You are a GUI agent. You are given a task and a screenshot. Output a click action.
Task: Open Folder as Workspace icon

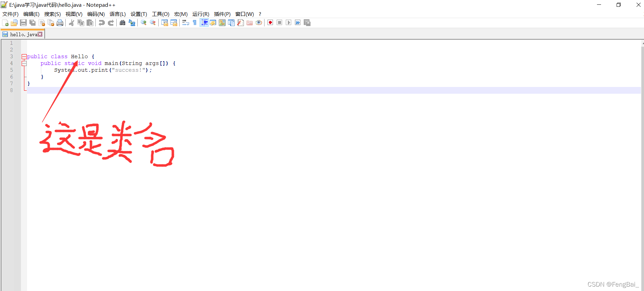(x=250, y=23)
